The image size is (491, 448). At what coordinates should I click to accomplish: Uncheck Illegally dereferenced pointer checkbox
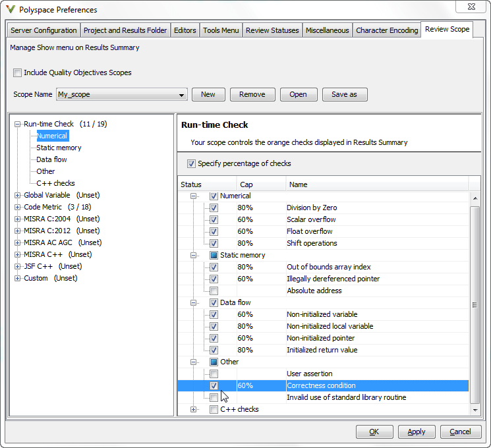pyautogui.click(x=214, y=279)
